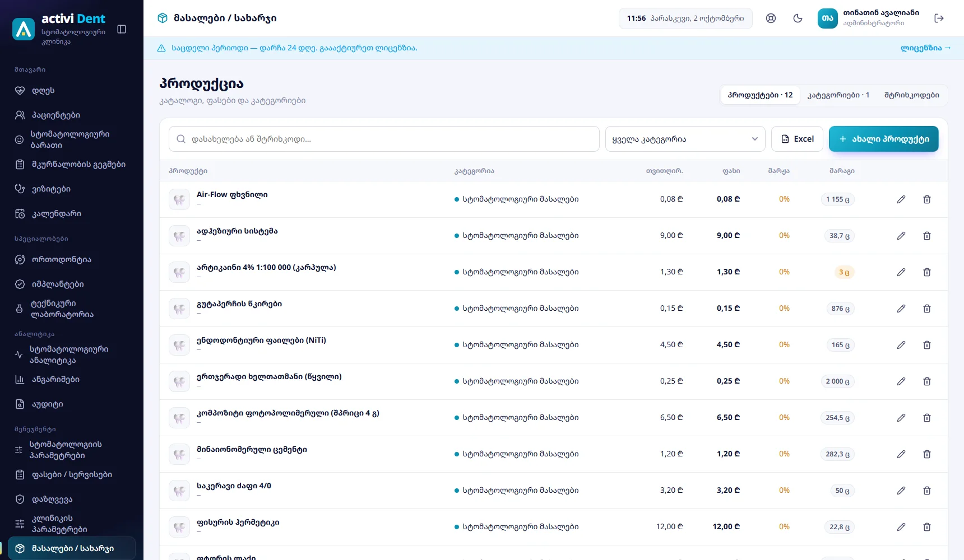This screenshot has height=560, width=964.
Task: Follow the ლიცენზია link in banner
Action: pyautogui.click(x=925, y=48)
